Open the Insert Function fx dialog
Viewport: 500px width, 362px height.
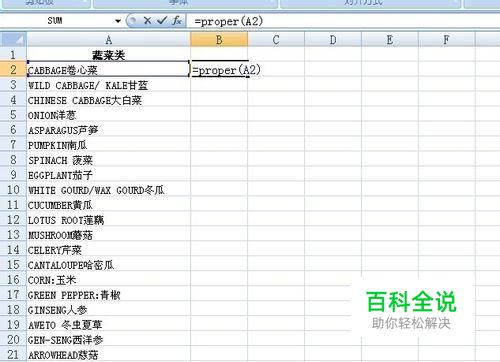click(x=177, y=21)
